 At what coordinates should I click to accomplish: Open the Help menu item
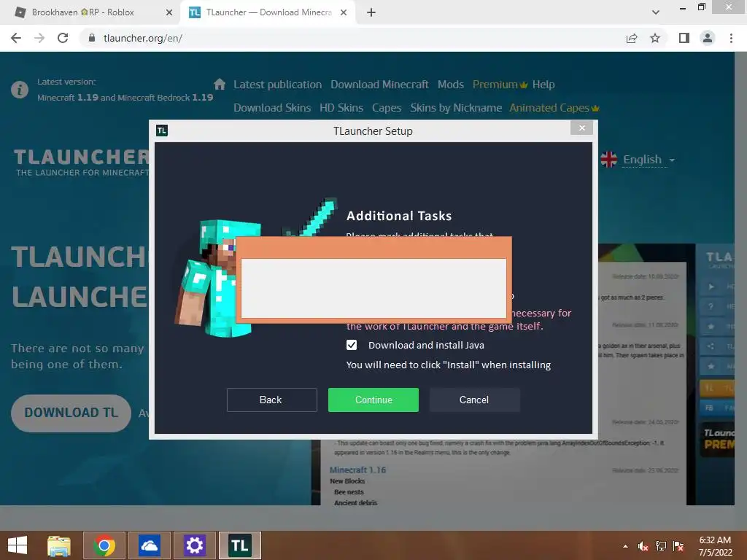click(543, 85)
